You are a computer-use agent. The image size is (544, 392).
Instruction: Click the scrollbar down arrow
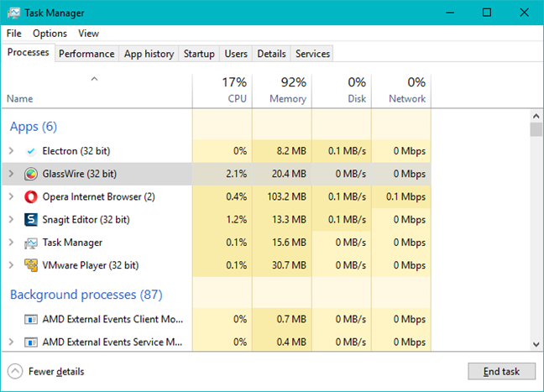pos(536,344)
